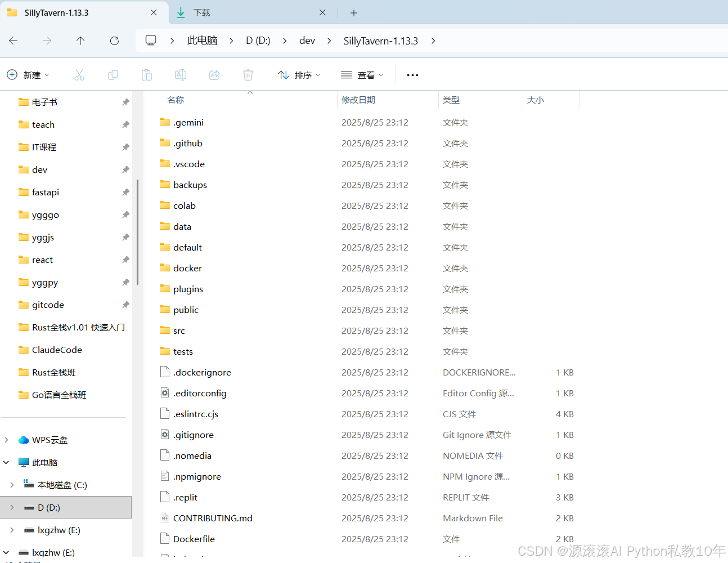728x563 pixels.
Task: Select the .gitignore file
Action: tap(194, 435)
